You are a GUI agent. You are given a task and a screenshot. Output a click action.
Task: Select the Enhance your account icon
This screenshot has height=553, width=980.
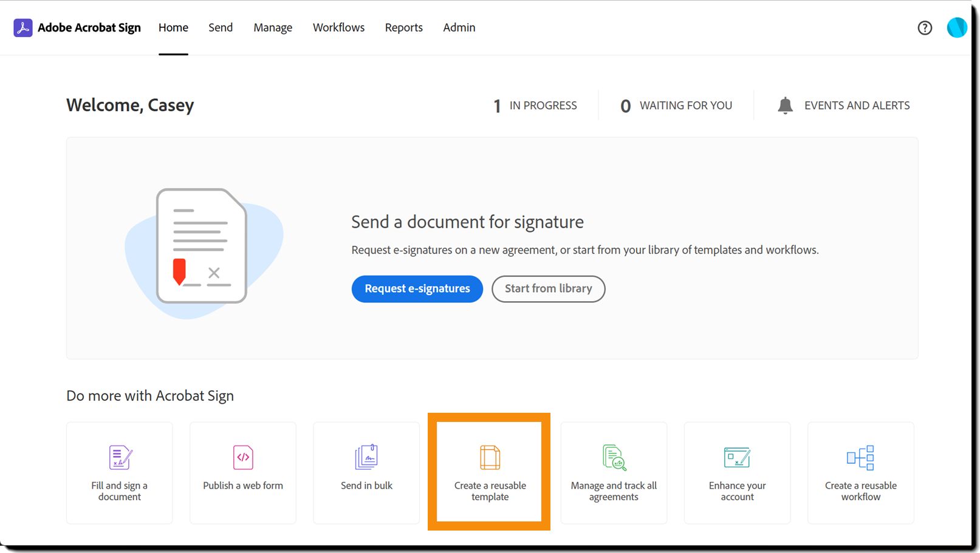click(737, 458)
